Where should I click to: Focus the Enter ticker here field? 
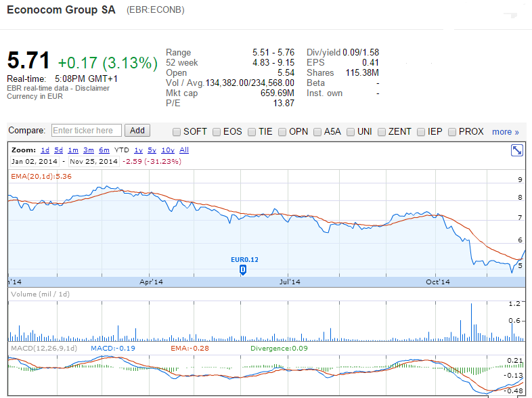87,131
